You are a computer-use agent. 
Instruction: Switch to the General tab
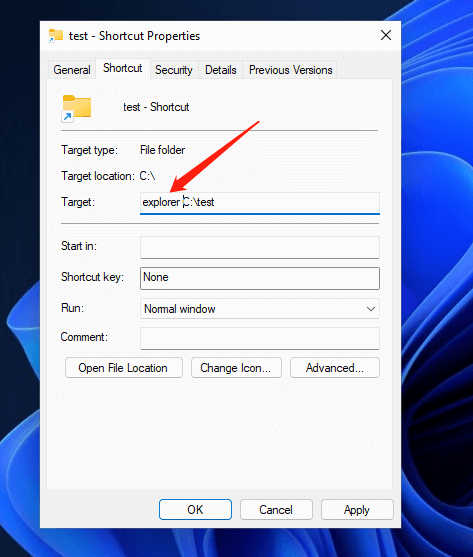(x=72, y=70)
